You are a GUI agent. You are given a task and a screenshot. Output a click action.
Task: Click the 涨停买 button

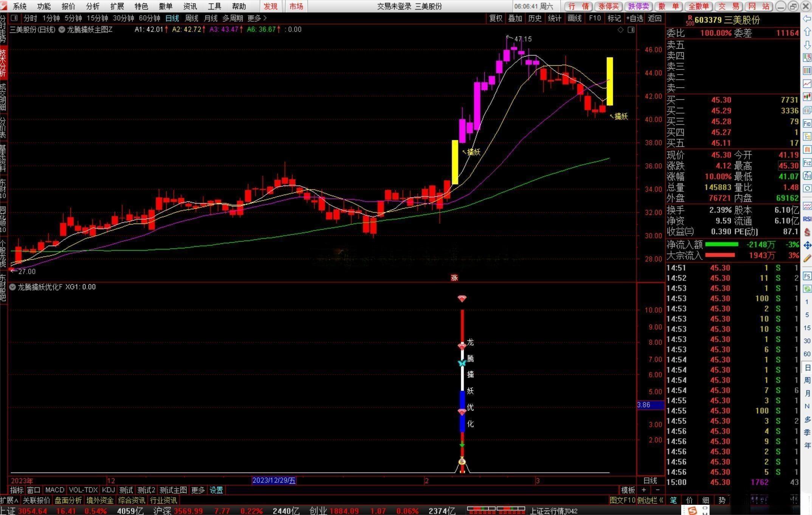coord(608,6)
